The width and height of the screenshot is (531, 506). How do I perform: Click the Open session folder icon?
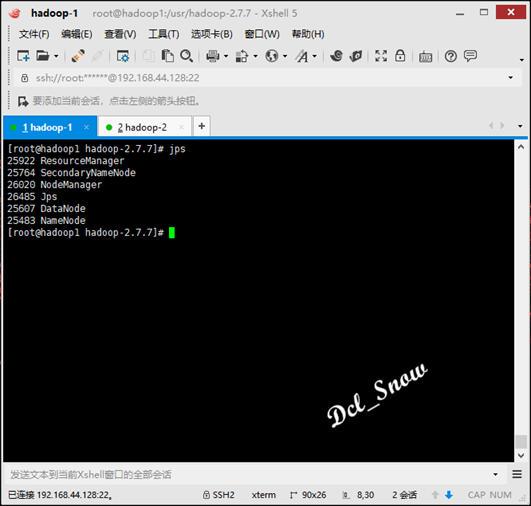tap(43, 56)
